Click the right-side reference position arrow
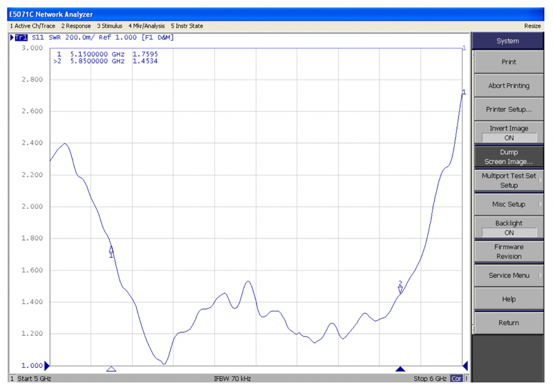 coord(465,365)
